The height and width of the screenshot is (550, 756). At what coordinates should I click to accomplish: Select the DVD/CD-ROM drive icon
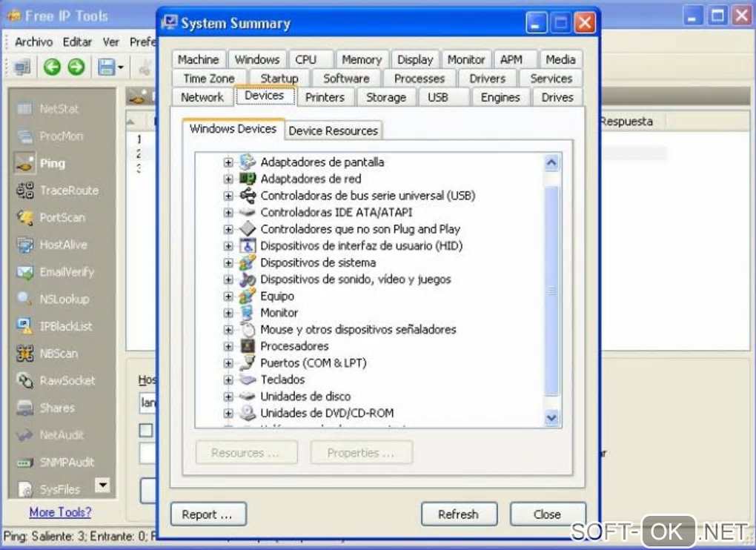[x=248, y=413]
